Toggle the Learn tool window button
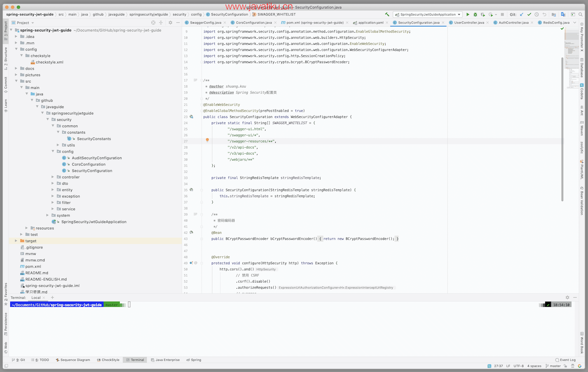This screenshot has width=588, height=372. pyautogui.click(x=6, y=105)
